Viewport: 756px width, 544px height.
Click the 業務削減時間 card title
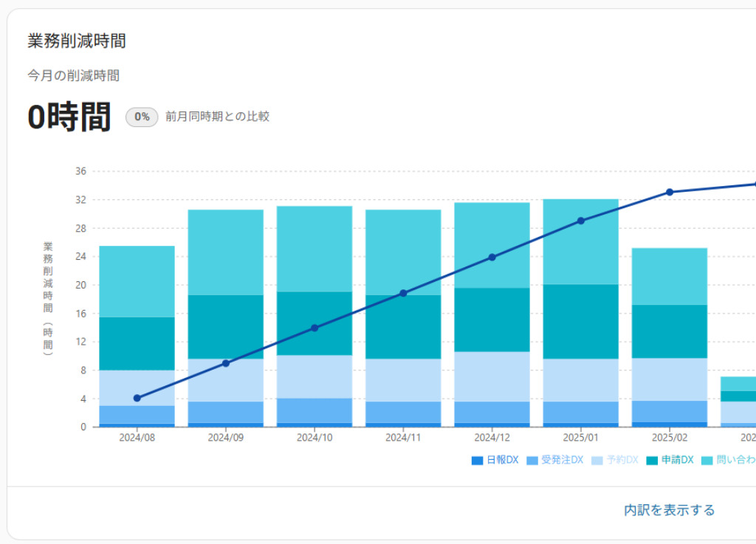pyautogui.click(x=77, y=41)
